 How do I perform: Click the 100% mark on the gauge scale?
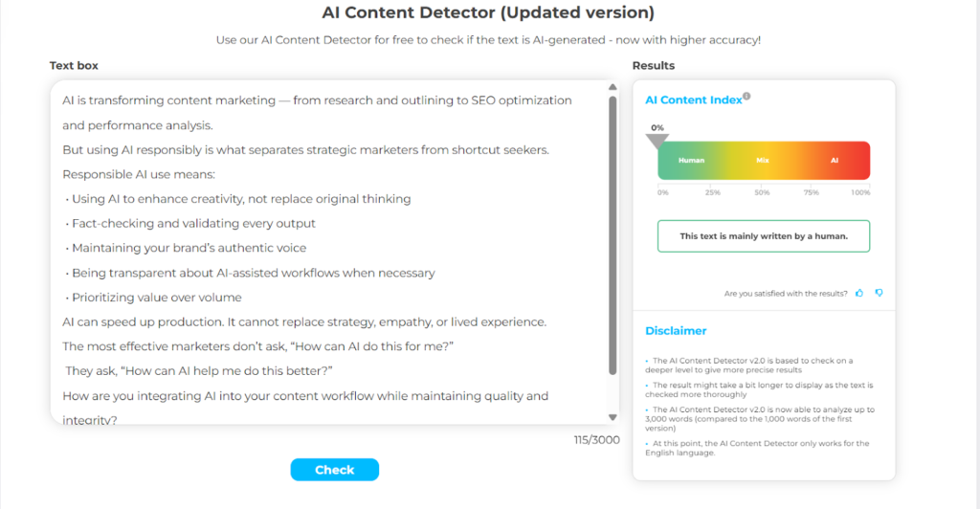860,192
